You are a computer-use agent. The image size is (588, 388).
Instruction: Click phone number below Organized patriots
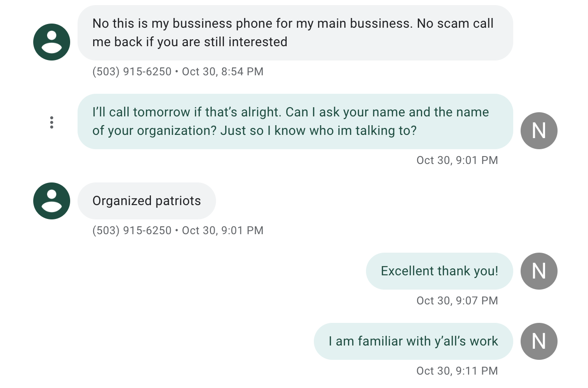coord(132,230)
